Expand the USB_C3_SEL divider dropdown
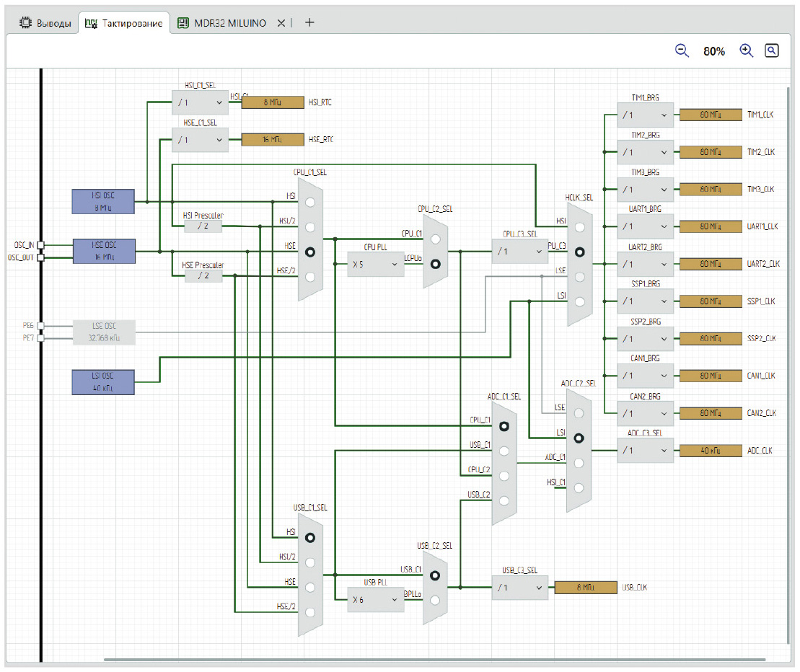The image size is (800, 672). 519,588
